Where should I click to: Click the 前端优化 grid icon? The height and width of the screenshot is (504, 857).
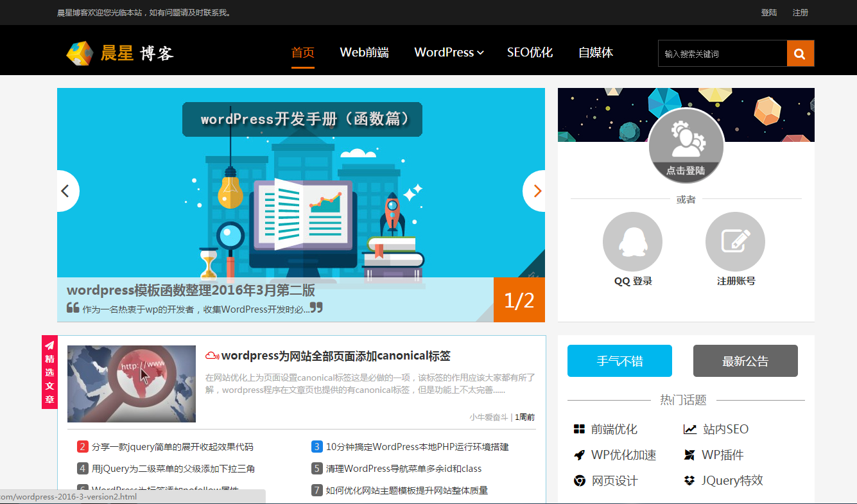pos(580,430)
